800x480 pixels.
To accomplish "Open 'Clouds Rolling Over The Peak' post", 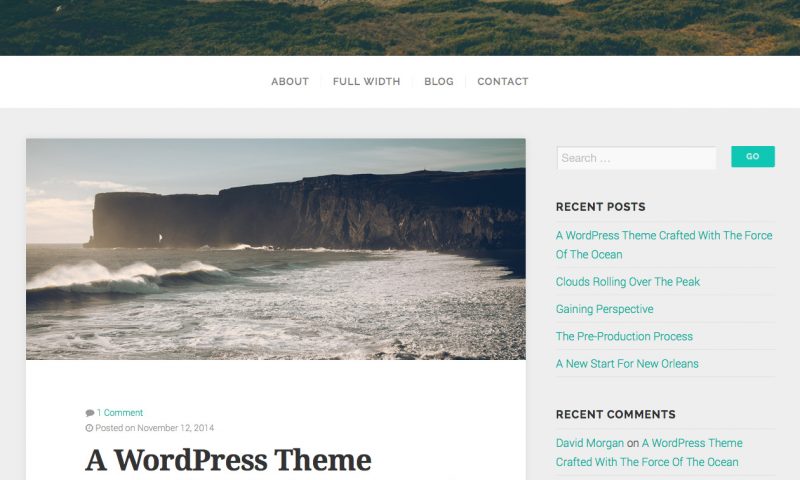I will pyautogui.click(x=628, y=282).
